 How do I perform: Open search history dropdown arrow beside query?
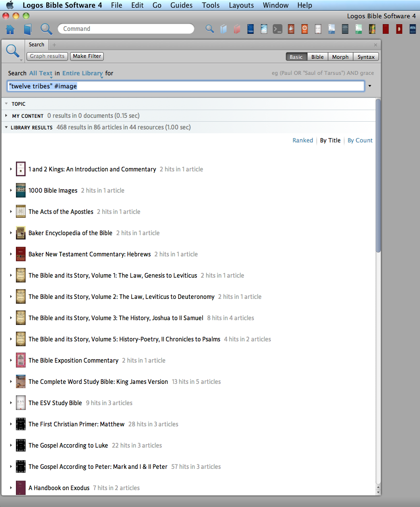(x=370, y=86)
